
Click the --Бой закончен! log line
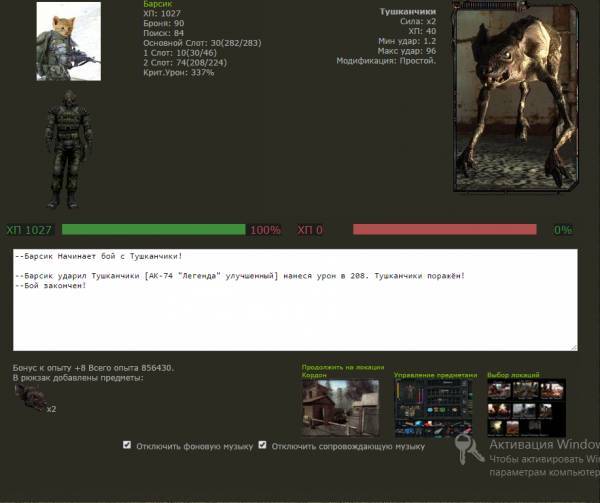(x=51, y=286)
